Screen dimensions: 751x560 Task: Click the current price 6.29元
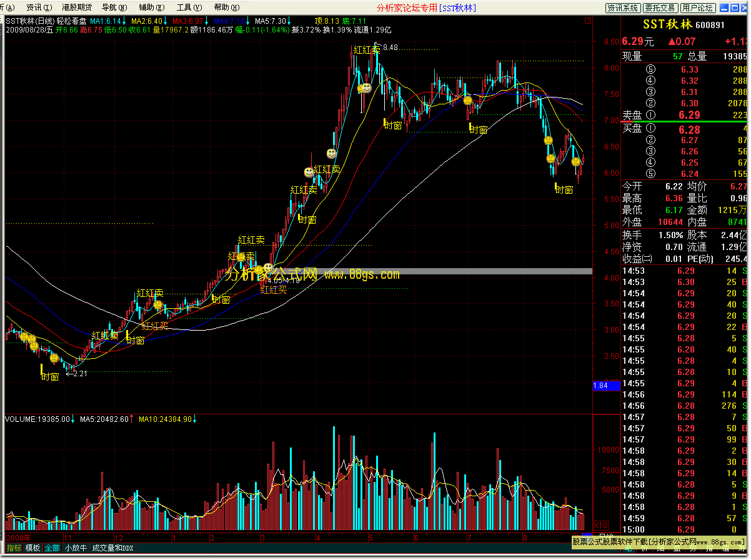pyautogui.click(x=638, y=42)
